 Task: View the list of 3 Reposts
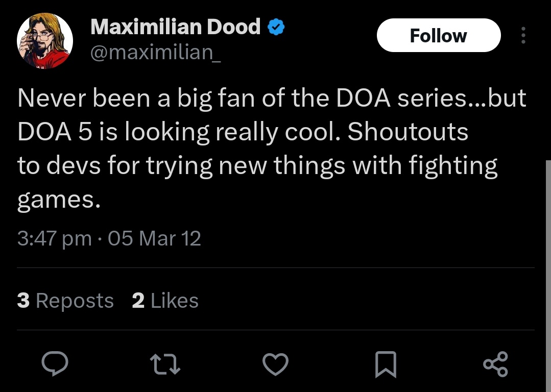click(x=65, y=301)
